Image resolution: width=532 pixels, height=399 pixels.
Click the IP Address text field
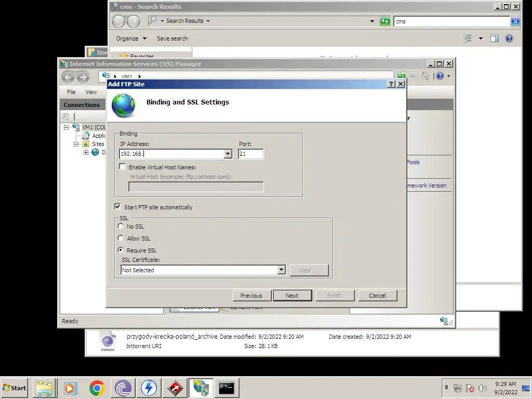pyautogui.click(x=171, y=154)
